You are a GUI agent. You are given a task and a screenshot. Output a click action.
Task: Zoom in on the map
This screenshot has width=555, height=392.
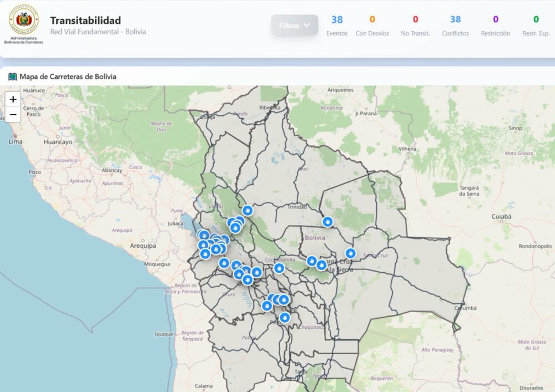[13, 100]
